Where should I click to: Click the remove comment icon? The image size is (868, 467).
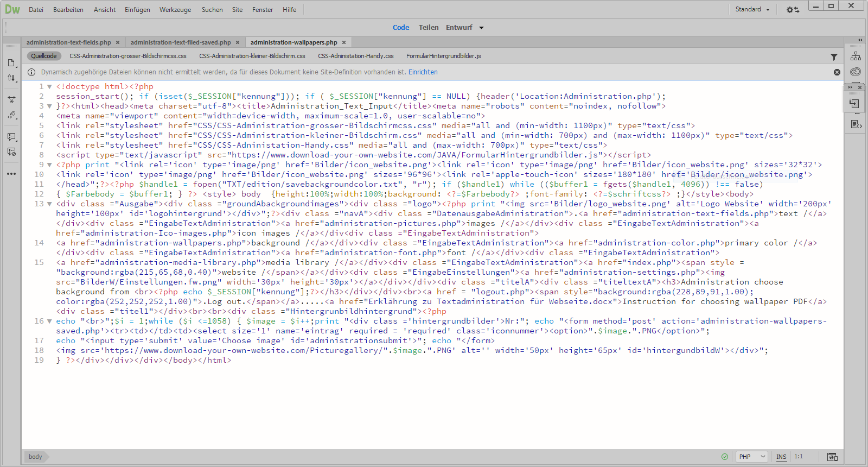click(11, 152)
